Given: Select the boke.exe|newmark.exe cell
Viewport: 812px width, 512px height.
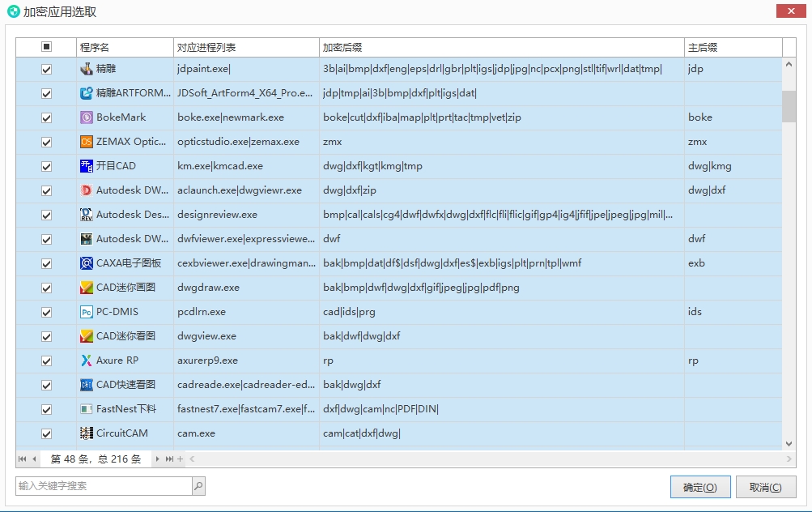Looking at the screenshot, I should click(246, 117).
